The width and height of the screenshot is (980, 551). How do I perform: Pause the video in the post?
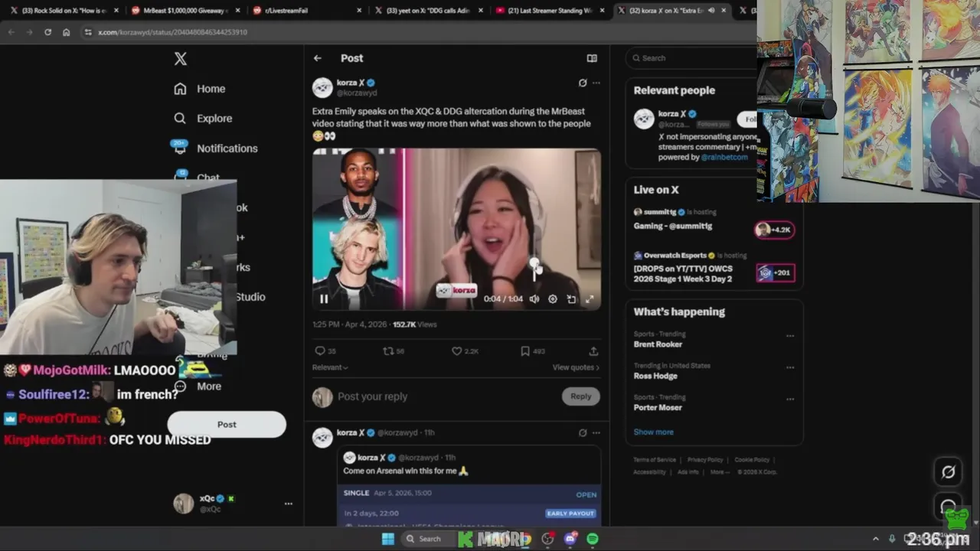tap(324, 299)
